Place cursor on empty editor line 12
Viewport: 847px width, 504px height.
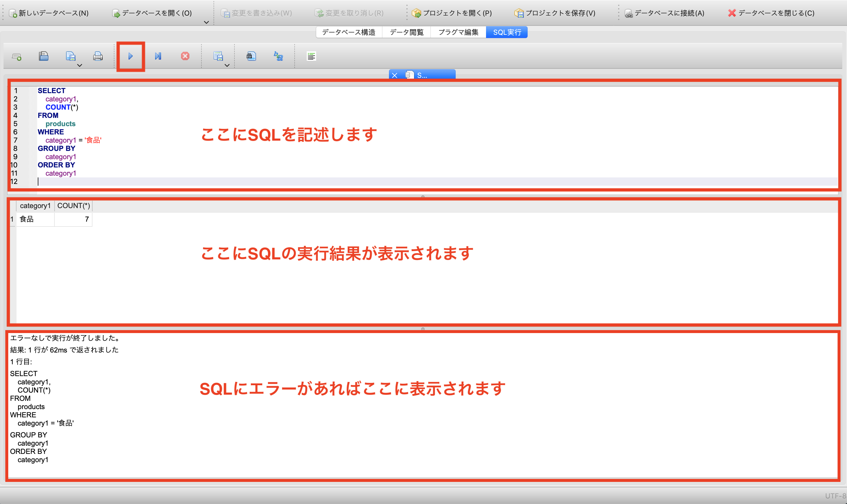pyautogui.click(x=437, y=182)
